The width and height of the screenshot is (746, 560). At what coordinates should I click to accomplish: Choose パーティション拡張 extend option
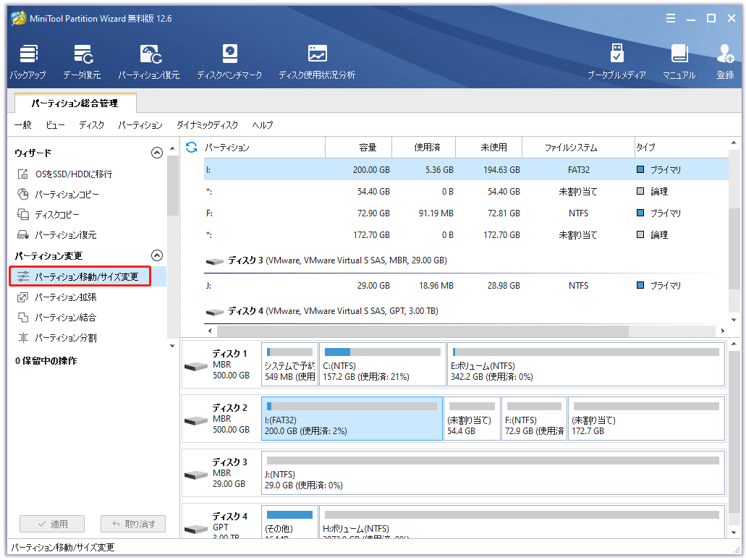coord(56,297)
